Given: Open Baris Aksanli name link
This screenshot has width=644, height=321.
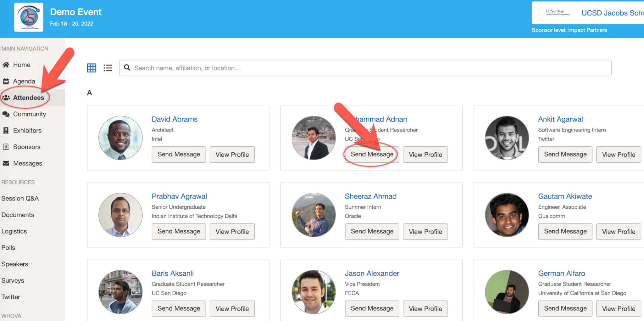Looking at the screenshot, I should tap(173, 273).
